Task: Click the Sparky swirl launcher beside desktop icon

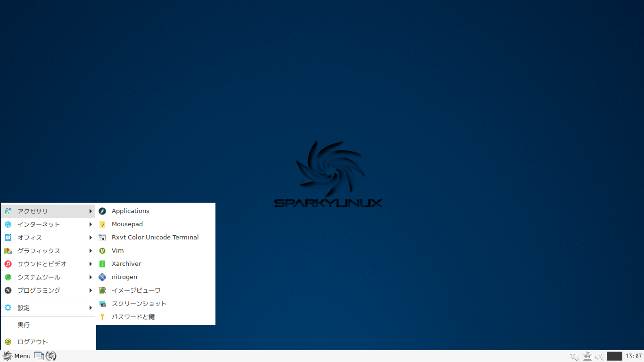Action: [51, 356]
